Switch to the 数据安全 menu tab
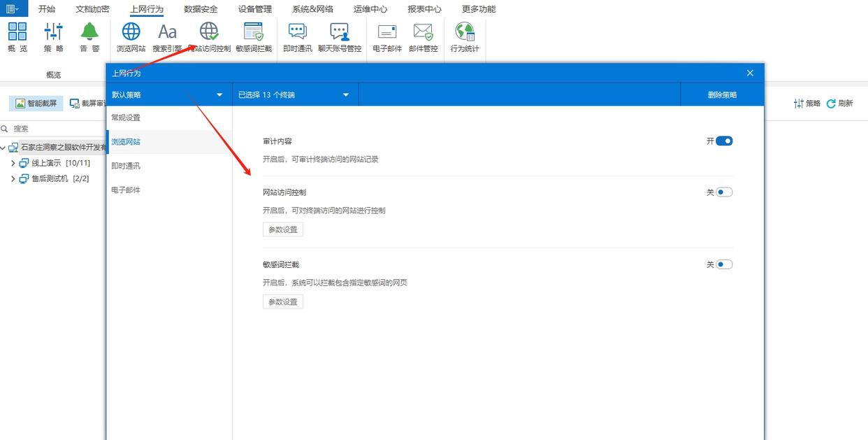This screenshot has height=440, width=868. click(x=200, y=9)
